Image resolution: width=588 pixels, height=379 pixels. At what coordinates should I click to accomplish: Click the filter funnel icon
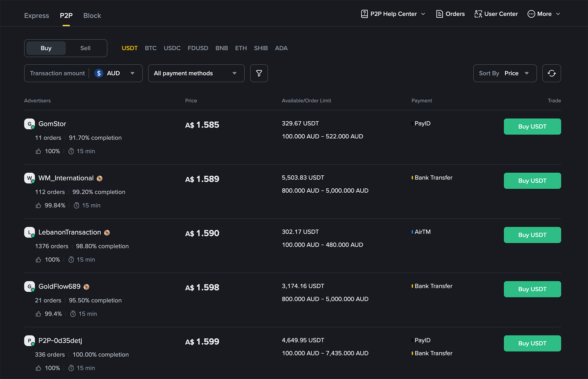click(259, 73)
